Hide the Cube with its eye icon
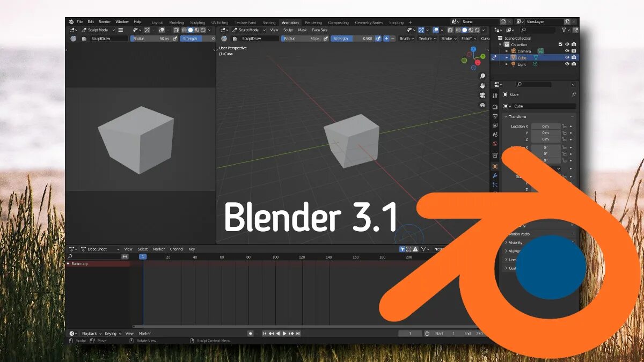This screenshot has width=644, height=362. point(567,57)
